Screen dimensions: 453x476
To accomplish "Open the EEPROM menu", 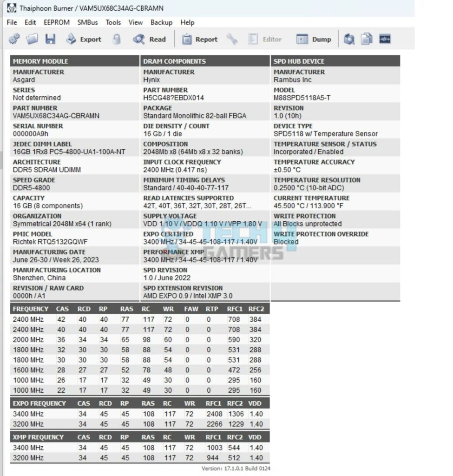I will point(57,22).
